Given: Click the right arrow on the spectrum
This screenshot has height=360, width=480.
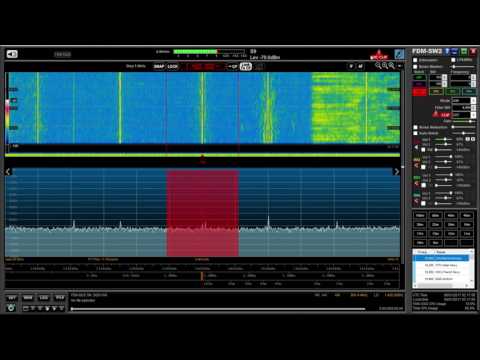Looking at the screenshot, I should 396,172.
